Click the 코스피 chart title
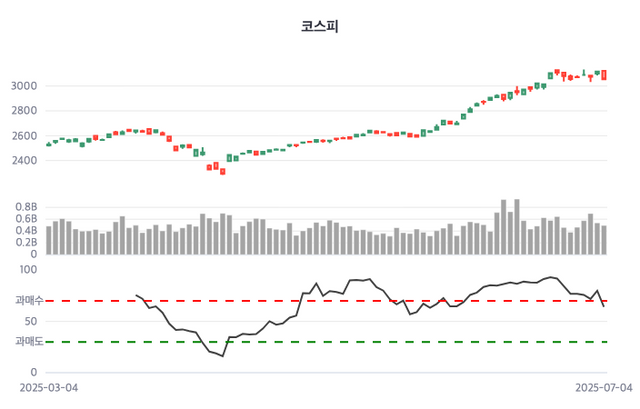Screen dimensions: 640x409 coord(320,26)
